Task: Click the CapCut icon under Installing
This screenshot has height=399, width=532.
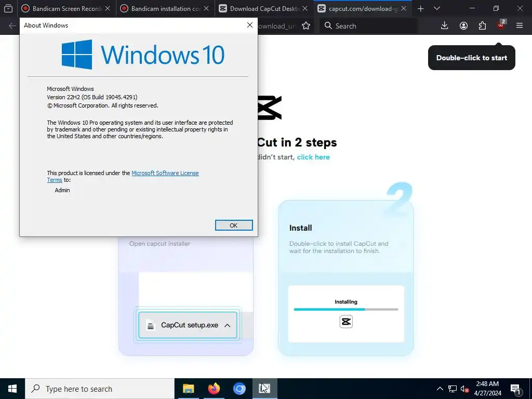Action: (346, 322)
